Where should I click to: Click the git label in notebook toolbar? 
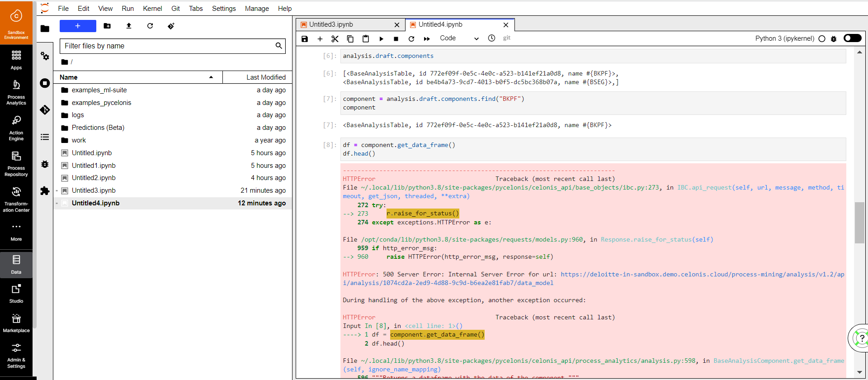pyautogui.click(x=507, y=38)
